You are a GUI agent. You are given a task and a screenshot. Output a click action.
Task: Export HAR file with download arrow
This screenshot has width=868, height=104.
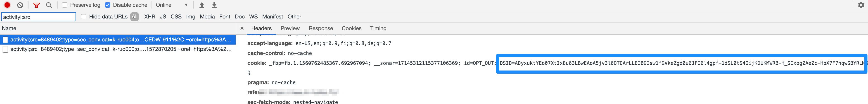[x=214, y=5]
